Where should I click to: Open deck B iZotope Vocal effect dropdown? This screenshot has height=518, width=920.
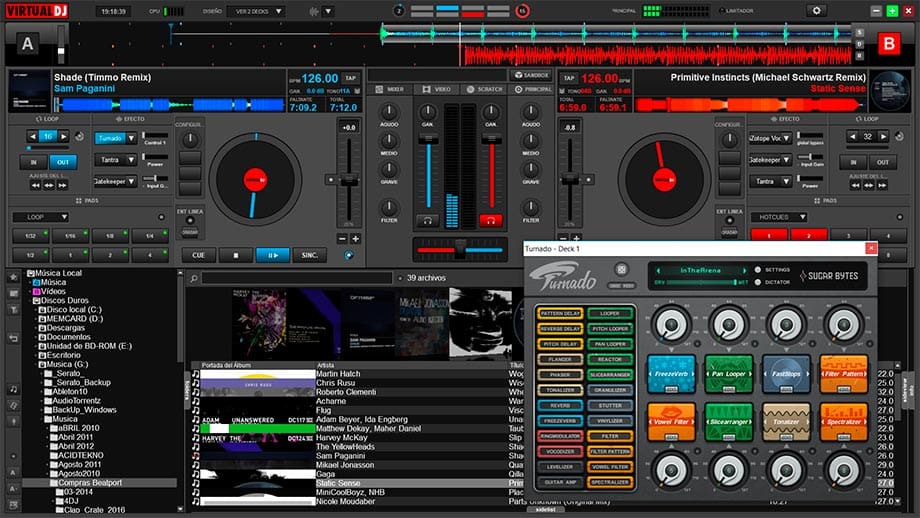[x=786, y=138]
